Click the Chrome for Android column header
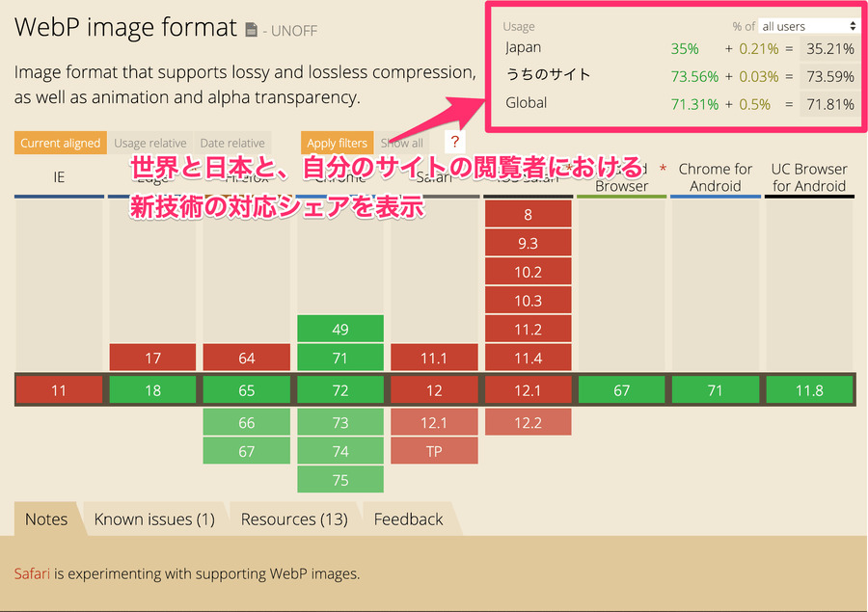This screenshot has width=868, height=612. pyautogui.click(x=716, y=177)
